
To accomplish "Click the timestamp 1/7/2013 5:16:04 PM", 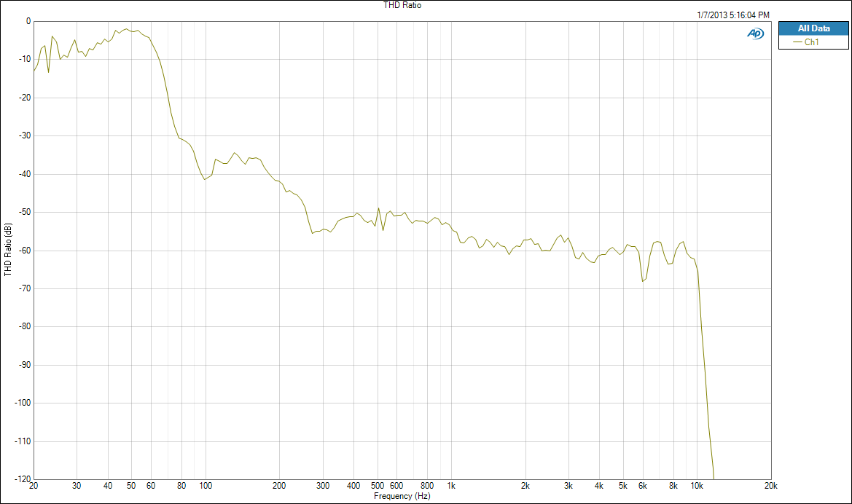I will coord(733,15).
